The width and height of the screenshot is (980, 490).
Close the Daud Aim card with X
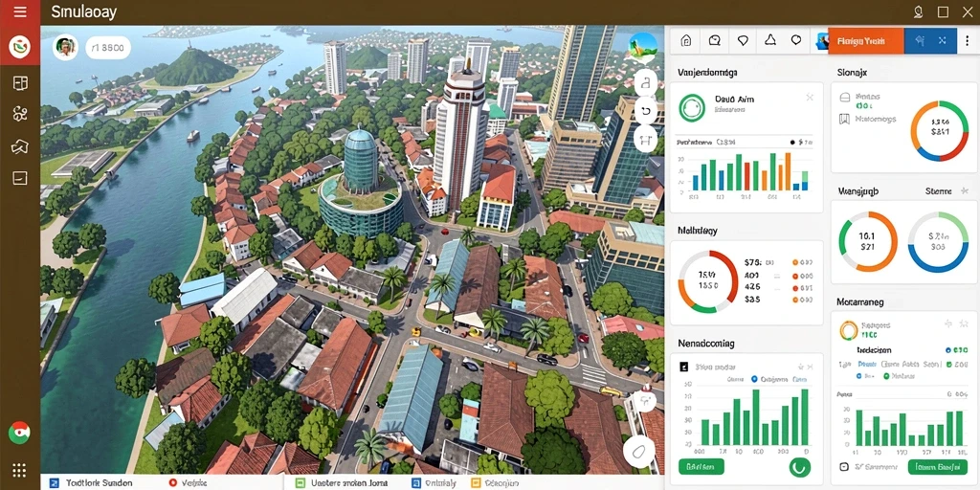click(810, 97)
